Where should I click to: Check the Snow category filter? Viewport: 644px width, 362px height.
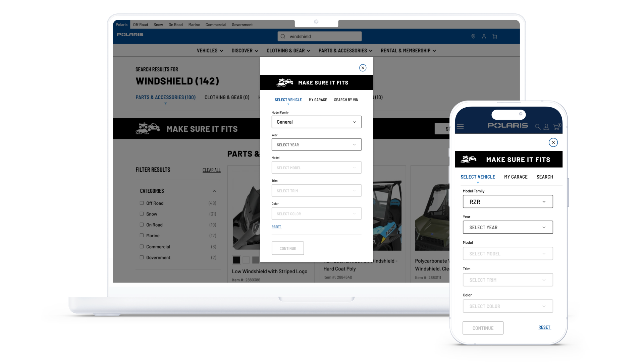coord(142,214)
